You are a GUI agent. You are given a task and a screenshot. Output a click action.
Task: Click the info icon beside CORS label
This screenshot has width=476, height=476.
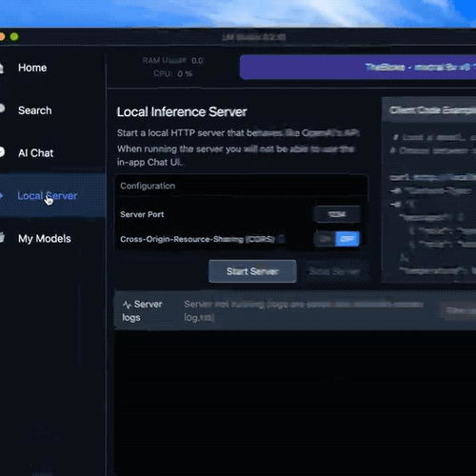point(281,239)
